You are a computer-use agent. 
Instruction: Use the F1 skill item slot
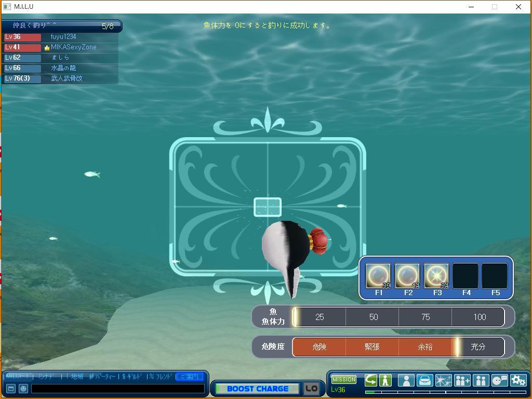[378, 276]
